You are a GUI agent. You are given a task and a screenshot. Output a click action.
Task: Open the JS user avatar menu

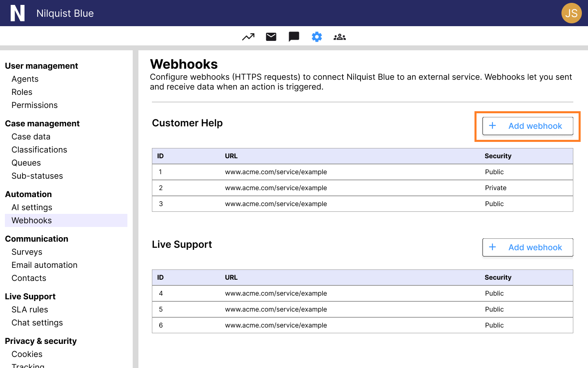coord(571,13)
